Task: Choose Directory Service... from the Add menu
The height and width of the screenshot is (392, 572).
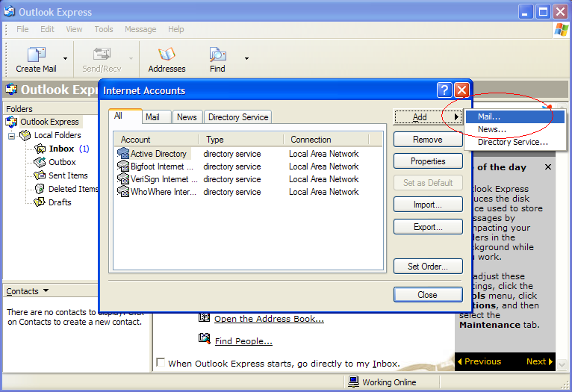Action: coord(515,142)
